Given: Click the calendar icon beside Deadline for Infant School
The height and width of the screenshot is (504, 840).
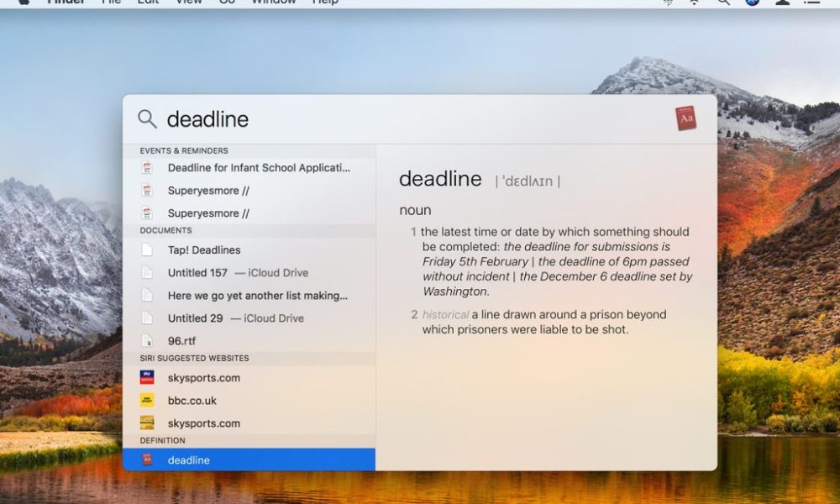Looking at the screenshot, I should tap(147, 168).
